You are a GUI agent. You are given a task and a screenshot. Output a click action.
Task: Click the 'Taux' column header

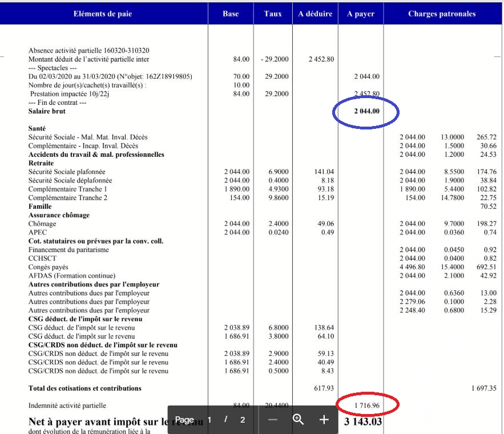coord(273,14)
